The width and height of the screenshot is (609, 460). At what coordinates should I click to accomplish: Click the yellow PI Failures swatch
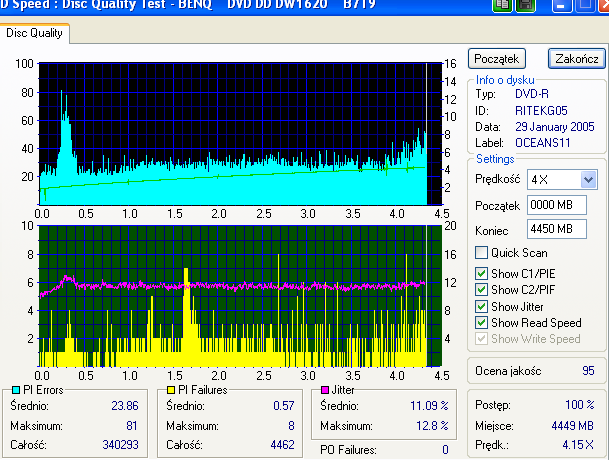click(171, 390)
